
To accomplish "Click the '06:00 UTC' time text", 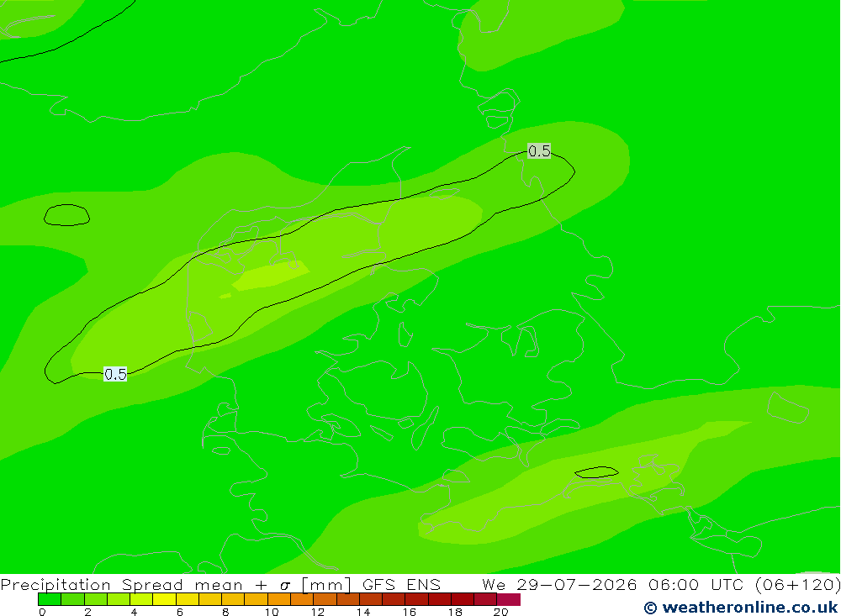I will pyautogui.click(x=696, y=584).
